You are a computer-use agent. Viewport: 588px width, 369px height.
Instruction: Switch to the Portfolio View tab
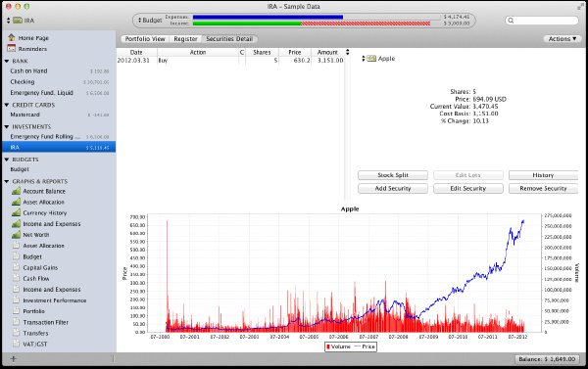click(x=145, y=39)
